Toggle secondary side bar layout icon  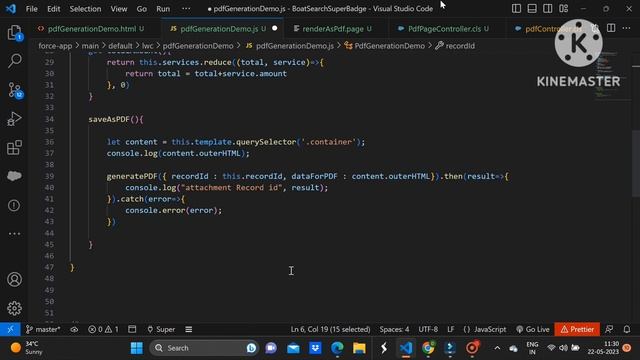pyautogui.click(x=548, y=9)
